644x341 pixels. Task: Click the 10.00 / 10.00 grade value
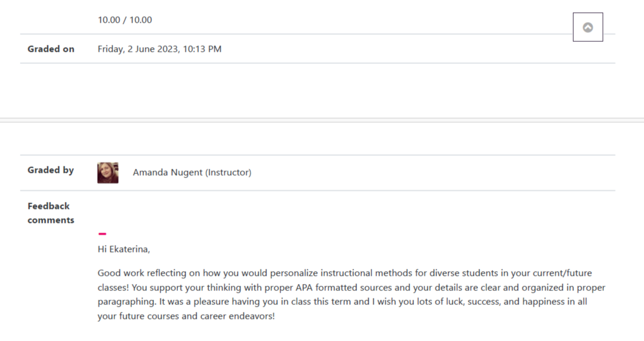125,20
